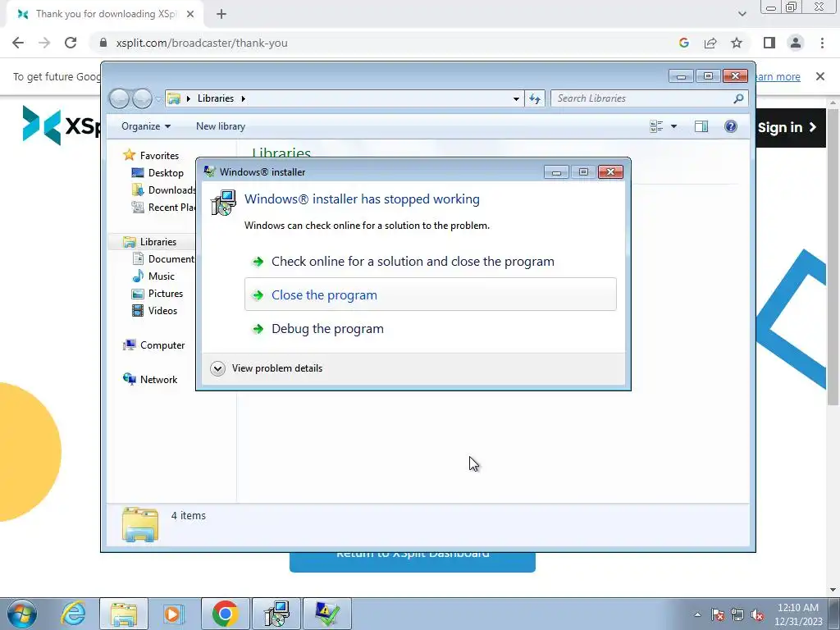Image resolution: width=840 pixels, height=630 pixels.
Task: Reload the XSplit page in Chrome
Action: pos(71,43)
